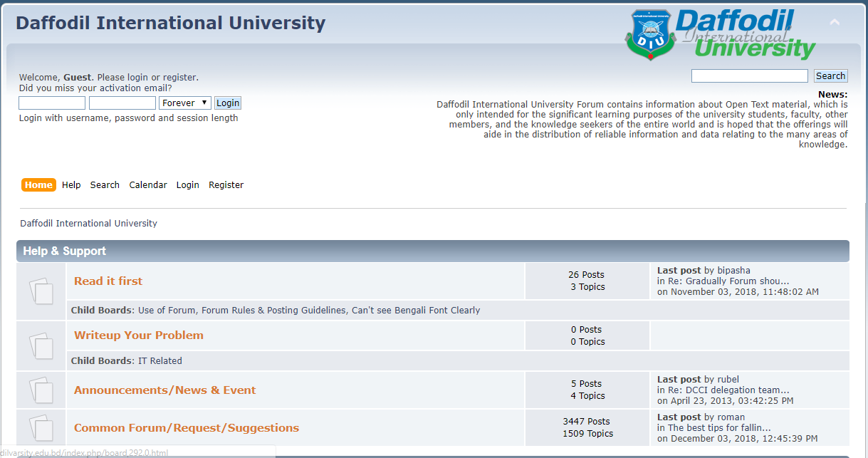Focus the password input field
This screenshot has height=458, width=868.
click(122, 103)
